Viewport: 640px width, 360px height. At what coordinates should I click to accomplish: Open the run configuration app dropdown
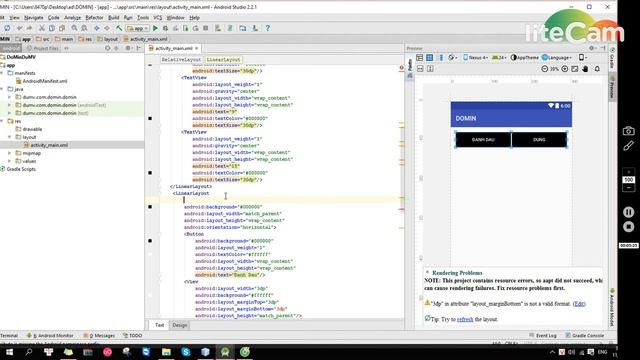coord(138,28)
